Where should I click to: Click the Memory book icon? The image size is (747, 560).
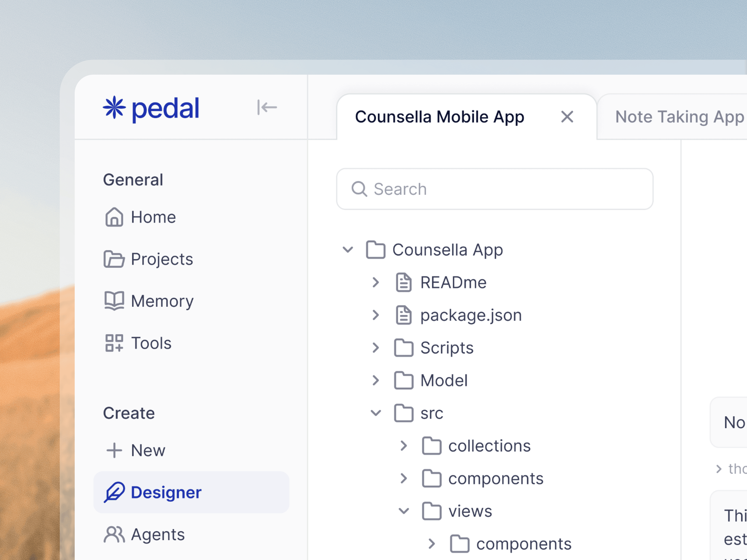(114, 301)
